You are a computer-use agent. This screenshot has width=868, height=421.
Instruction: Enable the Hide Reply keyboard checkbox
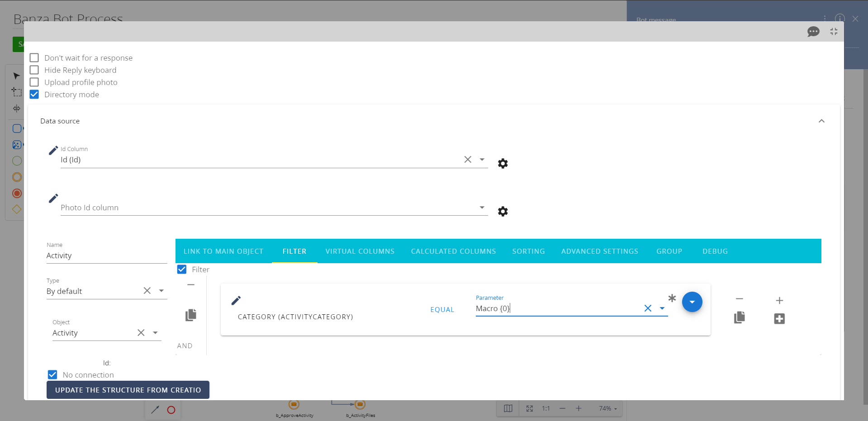(x=34, y=70)
